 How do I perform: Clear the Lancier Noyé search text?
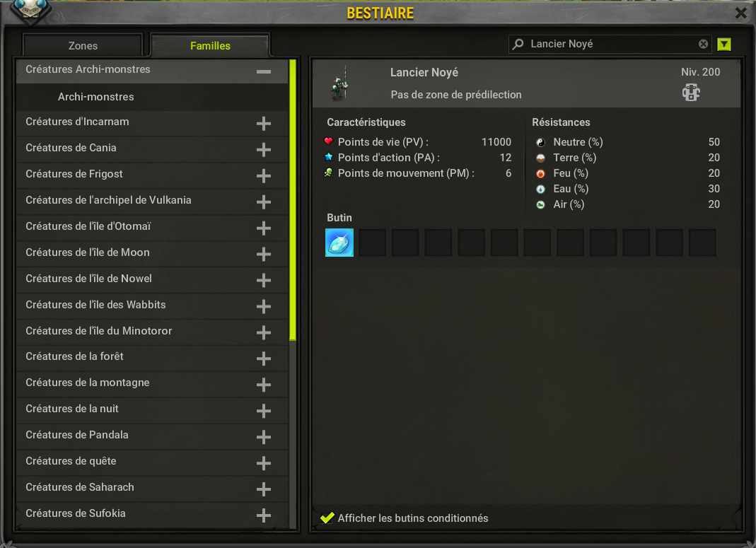(703, 45)
